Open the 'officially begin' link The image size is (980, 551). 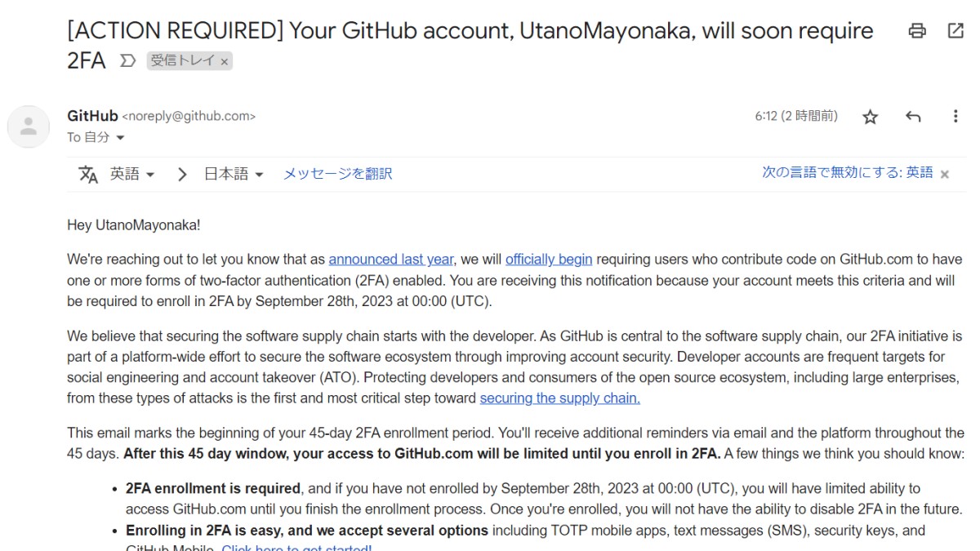(x=548, y=259)
